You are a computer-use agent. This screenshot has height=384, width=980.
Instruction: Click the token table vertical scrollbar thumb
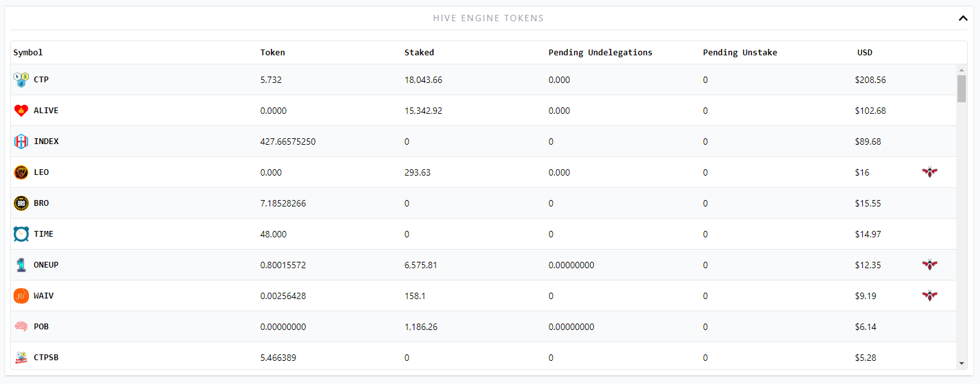[x=962, y=89]
